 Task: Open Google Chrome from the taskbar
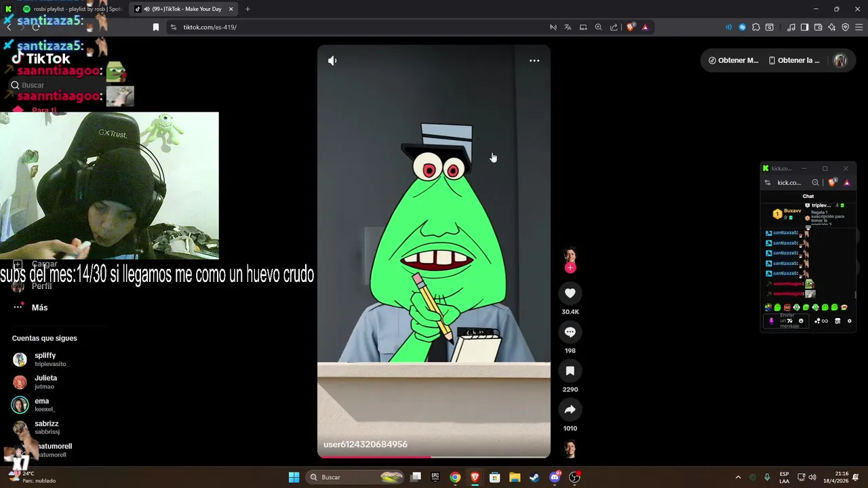point(455,477)
